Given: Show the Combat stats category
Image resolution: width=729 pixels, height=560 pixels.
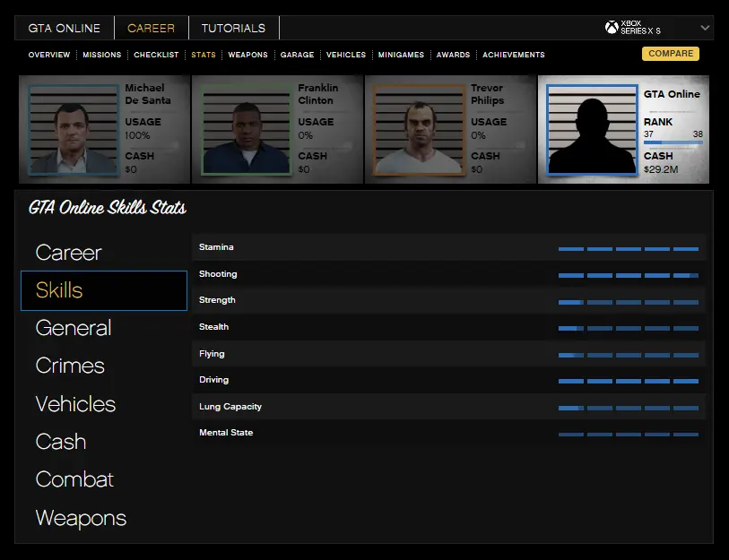Looking at the screenshot, I should coord(74,479).
